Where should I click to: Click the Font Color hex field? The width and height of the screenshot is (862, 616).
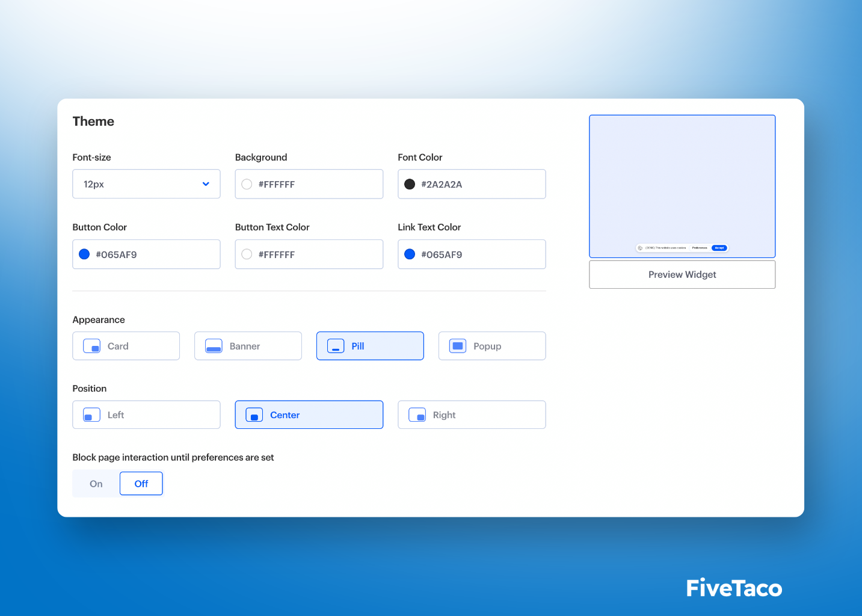pyautogui.click(x=472, y=184)
